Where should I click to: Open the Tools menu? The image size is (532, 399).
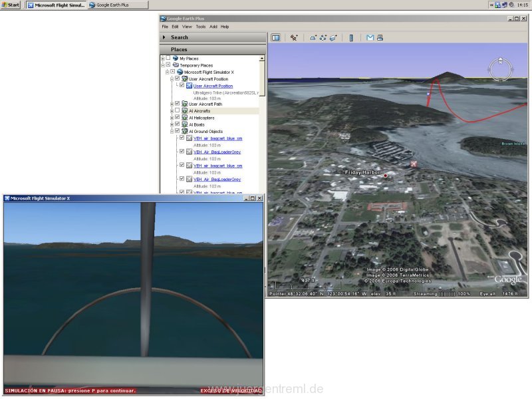click(x=201, y=27)
